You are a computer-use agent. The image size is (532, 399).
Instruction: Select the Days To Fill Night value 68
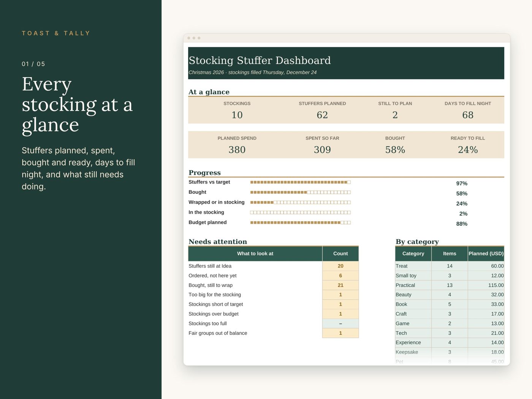click(468, 115)
